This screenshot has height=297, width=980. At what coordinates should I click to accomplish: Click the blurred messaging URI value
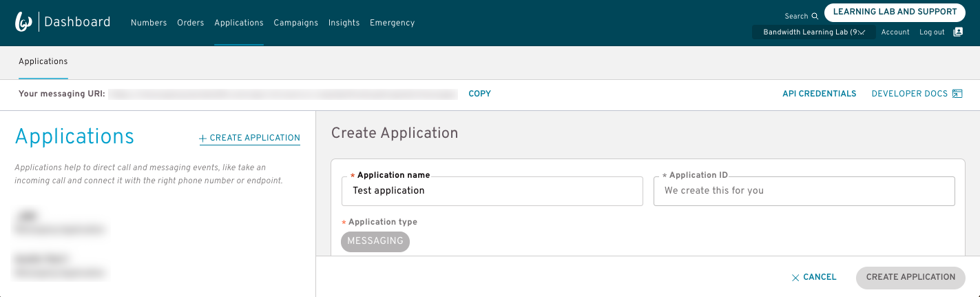pyautogui.click(x=283, y=94)
